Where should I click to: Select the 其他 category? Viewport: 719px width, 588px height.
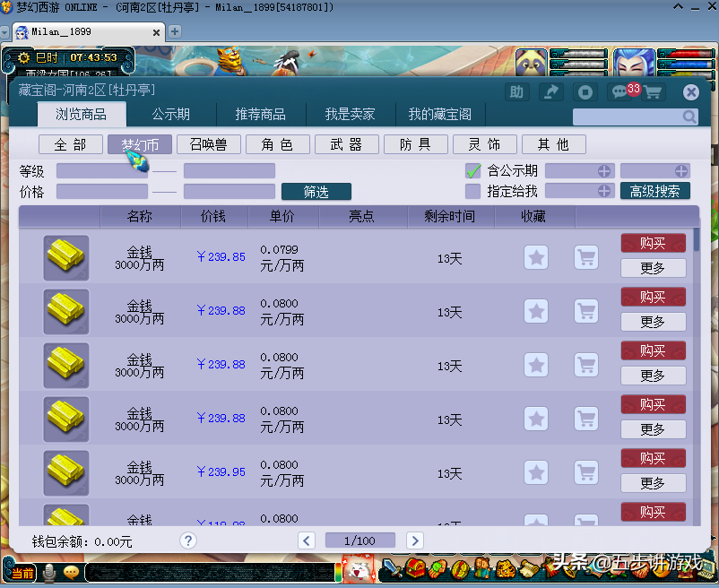[554, 144]
